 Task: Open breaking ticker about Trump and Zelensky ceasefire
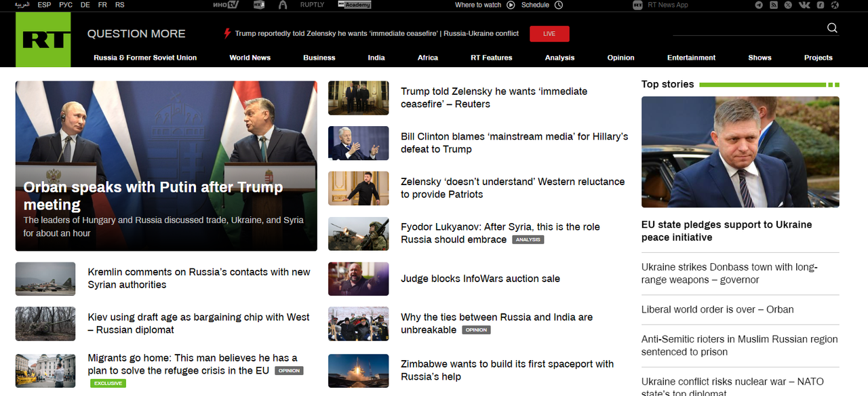click(x=377, y=33)
